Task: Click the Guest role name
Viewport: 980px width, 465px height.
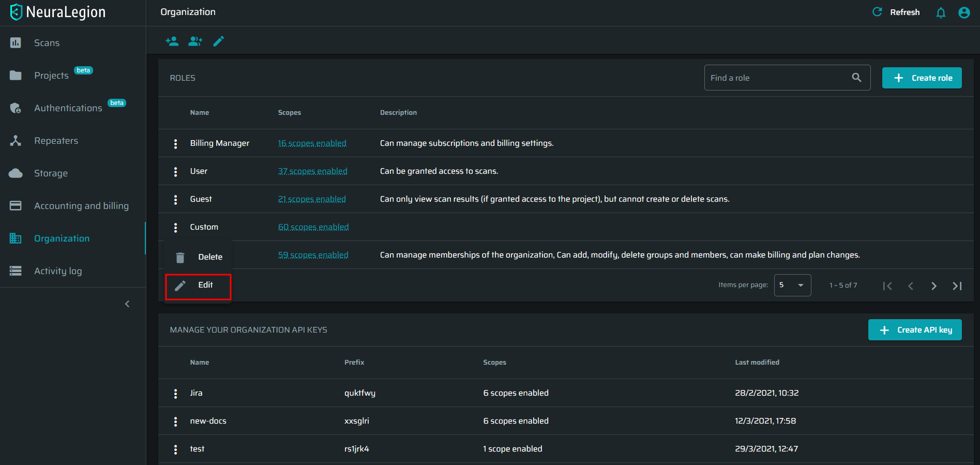Action: click(201, 199)
